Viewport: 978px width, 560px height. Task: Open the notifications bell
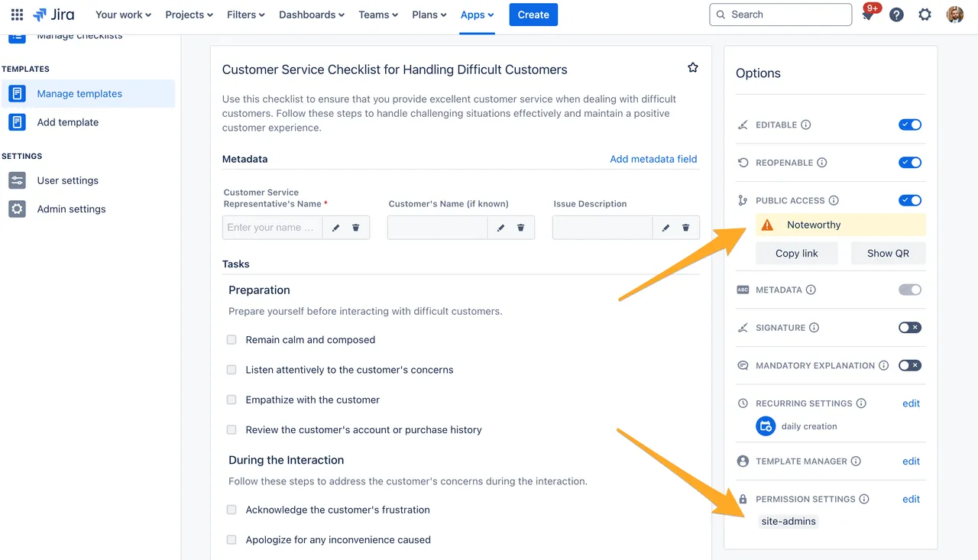[x=868, y=15]
